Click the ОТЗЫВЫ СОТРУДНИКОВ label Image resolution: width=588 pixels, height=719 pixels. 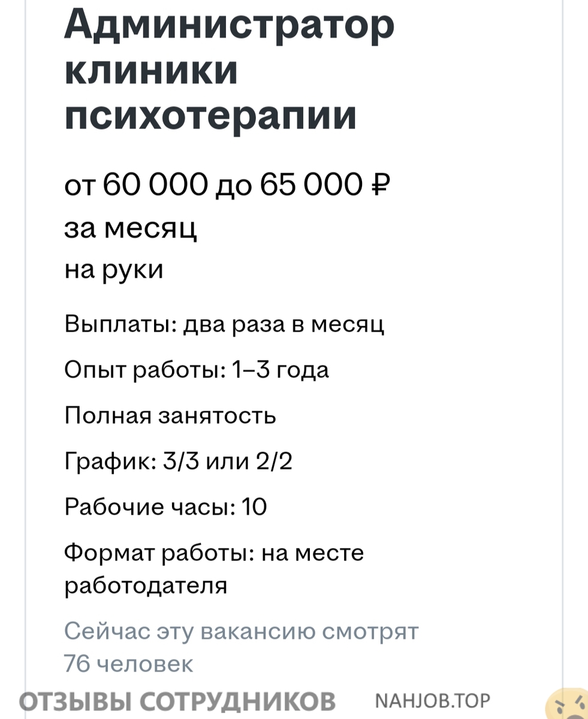pos(177,701)
